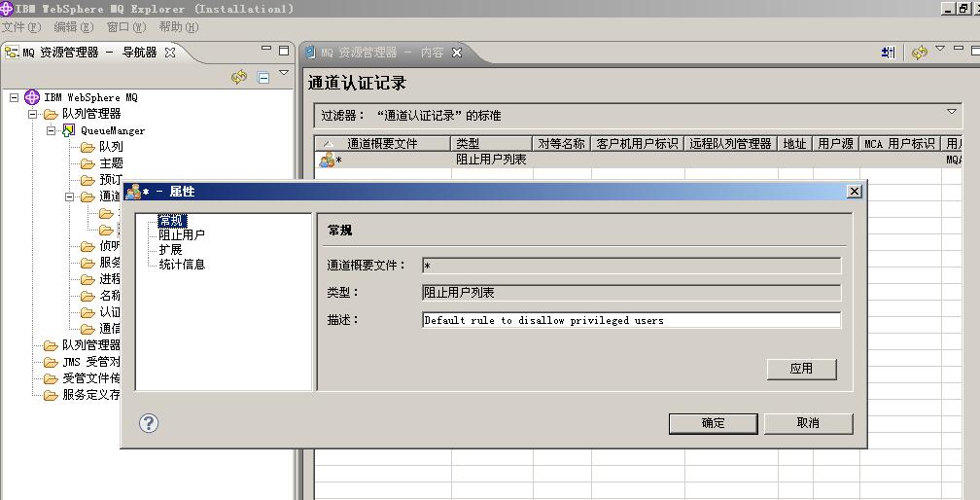Select the 服务 folder icon under QueueManger
This screenshot has width=980, height=500.
click(87, 263)
